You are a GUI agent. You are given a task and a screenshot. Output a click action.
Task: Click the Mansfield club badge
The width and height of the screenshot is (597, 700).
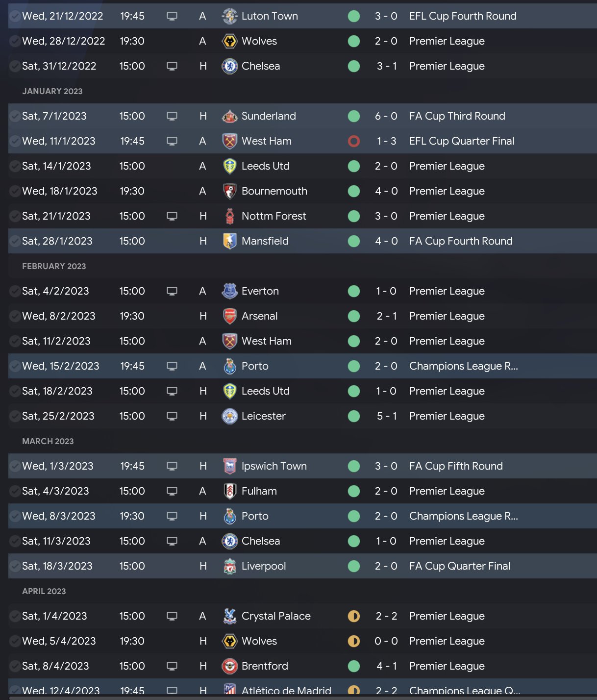229,241
